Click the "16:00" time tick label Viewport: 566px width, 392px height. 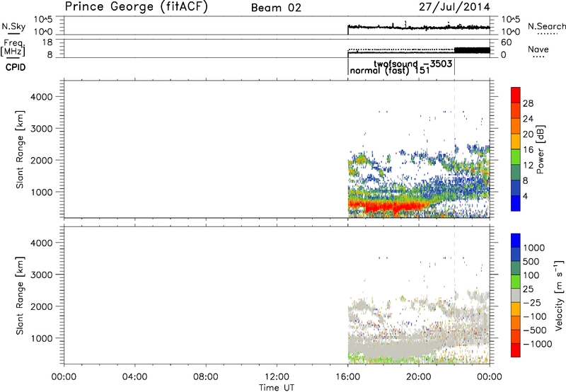[347, 377]
